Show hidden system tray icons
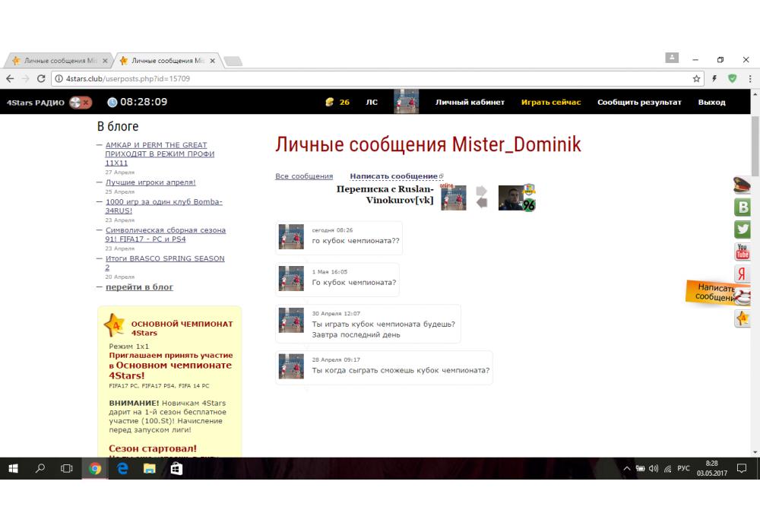 (x=627, y=469)
